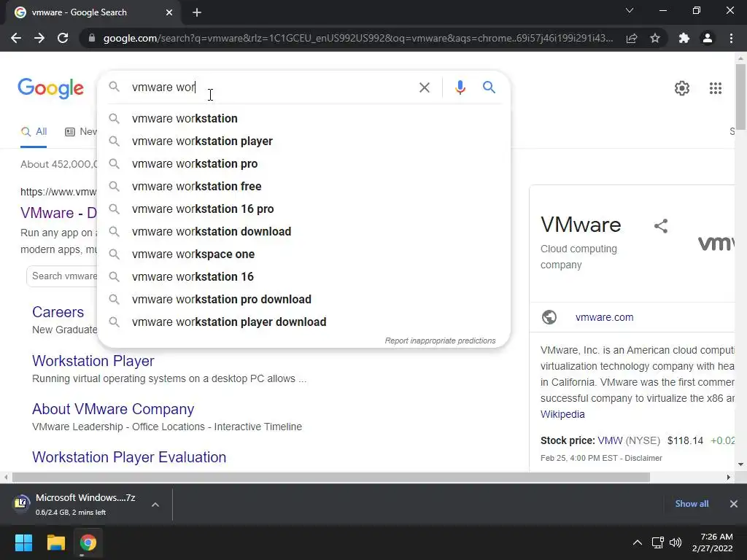Share this page from the address bar
The image size is (747, 560).
[x=632, y=38]
